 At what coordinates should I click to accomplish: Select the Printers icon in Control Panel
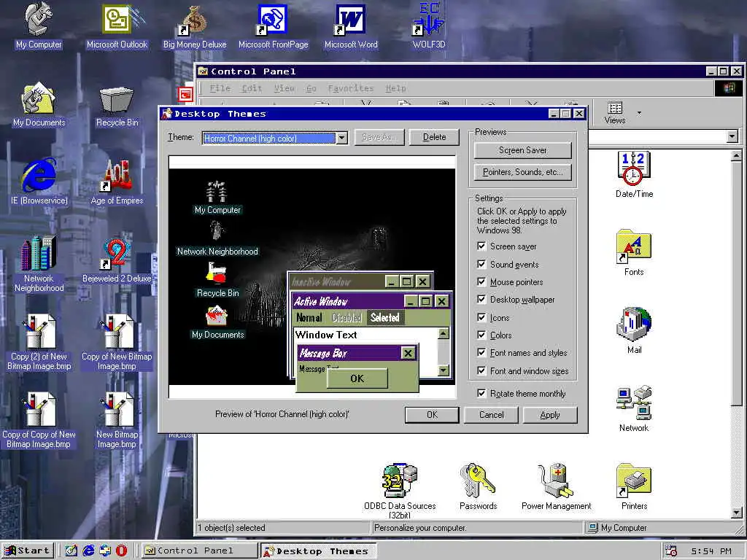pyautogui.click(x=634, y=487)
